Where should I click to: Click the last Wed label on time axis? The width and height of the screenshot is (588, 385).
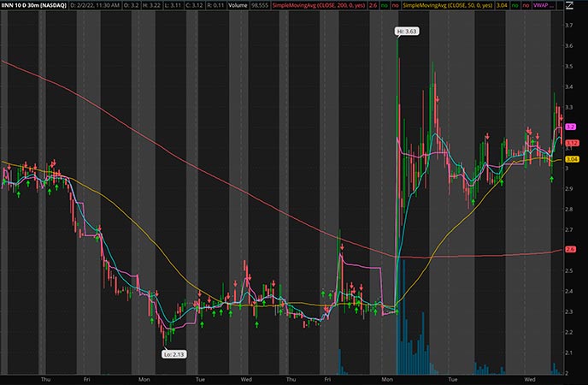(530, 377)
